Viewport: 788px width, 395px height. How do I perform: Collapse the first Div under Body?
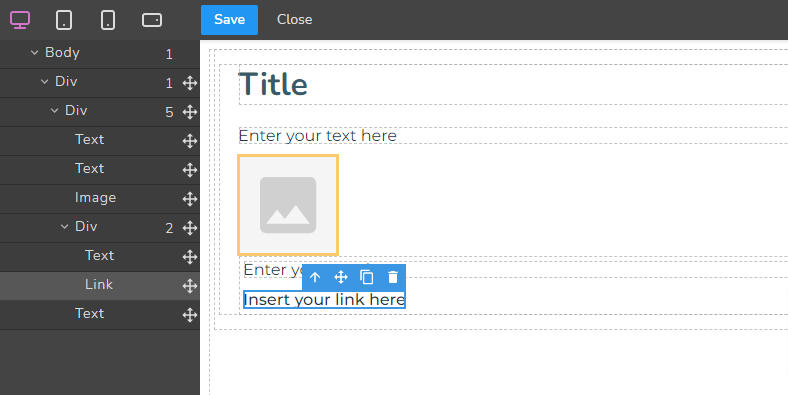click(44, 81)
